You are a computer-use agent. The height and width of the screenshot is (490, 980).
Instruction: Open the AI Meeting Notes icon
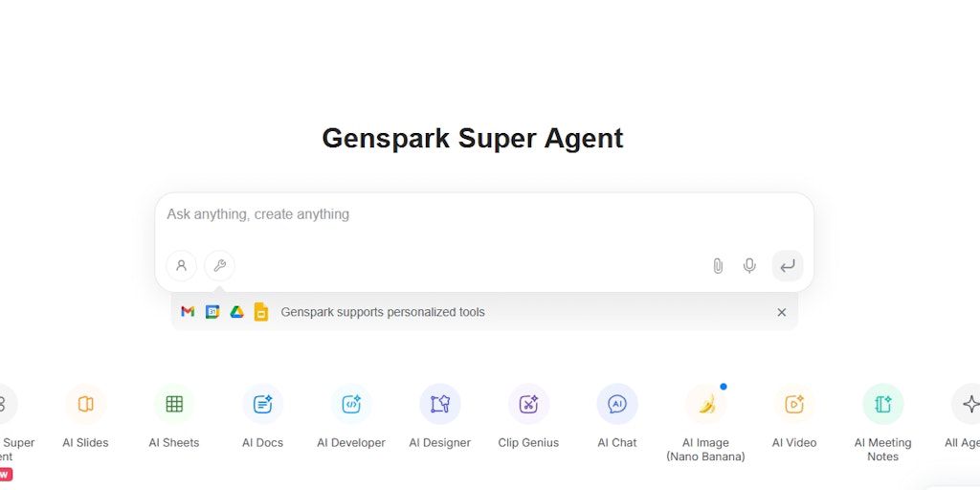[x=883, y=405]
